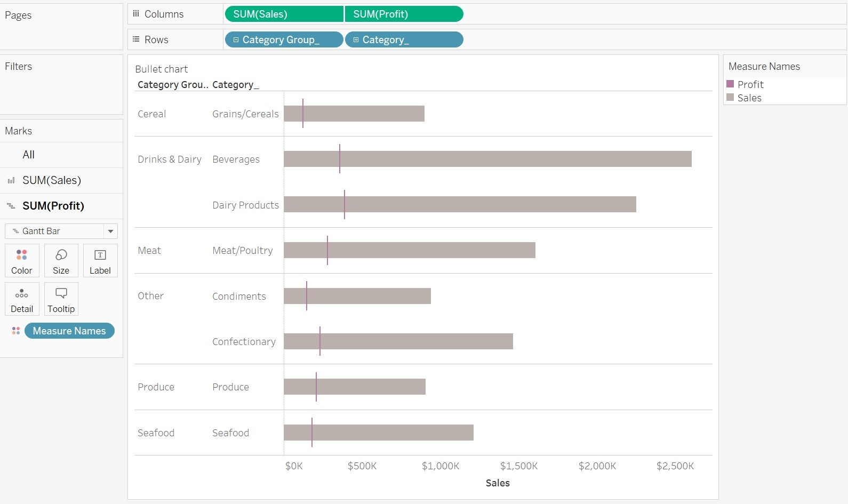Click bar icon next to SUM(Sales) marks

point(11,181)
